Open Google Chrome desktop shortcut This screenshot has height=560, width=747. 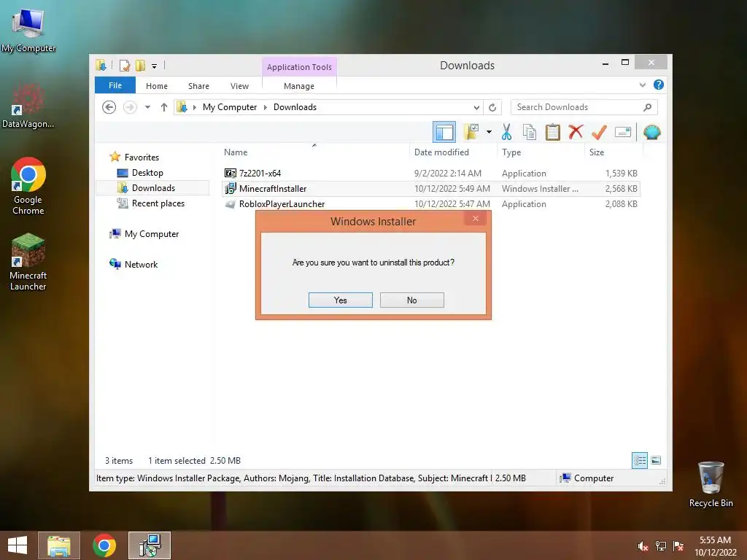point(28,186)
